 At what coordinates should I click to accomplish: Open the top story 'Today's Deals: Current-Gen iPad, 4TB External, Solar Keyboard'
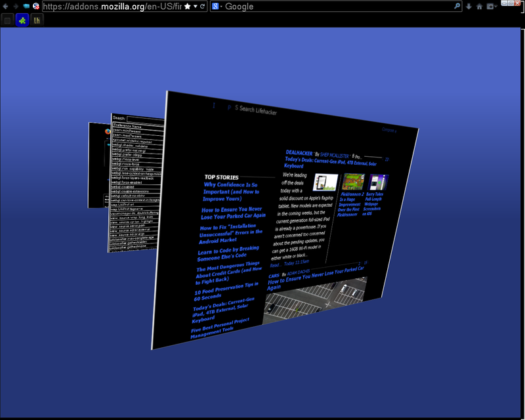click(223, 310)
